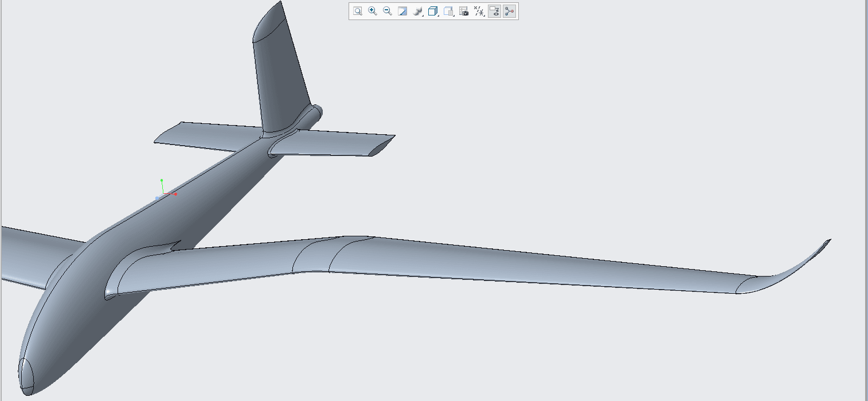Open the rendering scenes options dropdown
This screenshot has height=401, width=868.
pyautogui.click(x=419, y=11)
